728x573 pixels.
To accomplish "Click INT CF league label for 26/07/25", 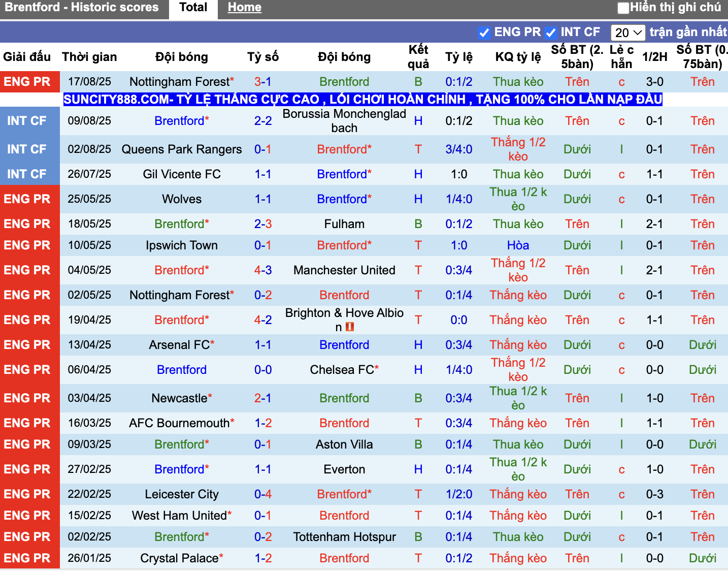I will pyautogui.click(x=27, y=174).
